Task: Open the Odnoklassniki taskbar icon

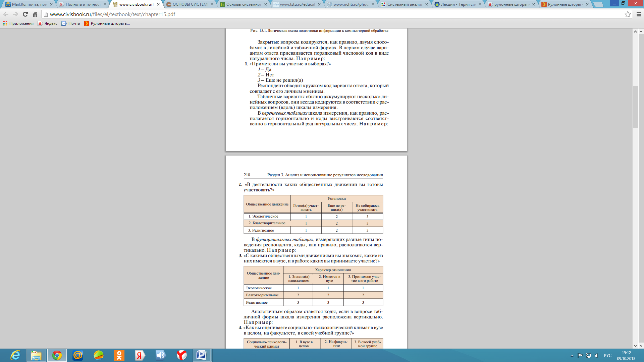Action: click(119, 355)
